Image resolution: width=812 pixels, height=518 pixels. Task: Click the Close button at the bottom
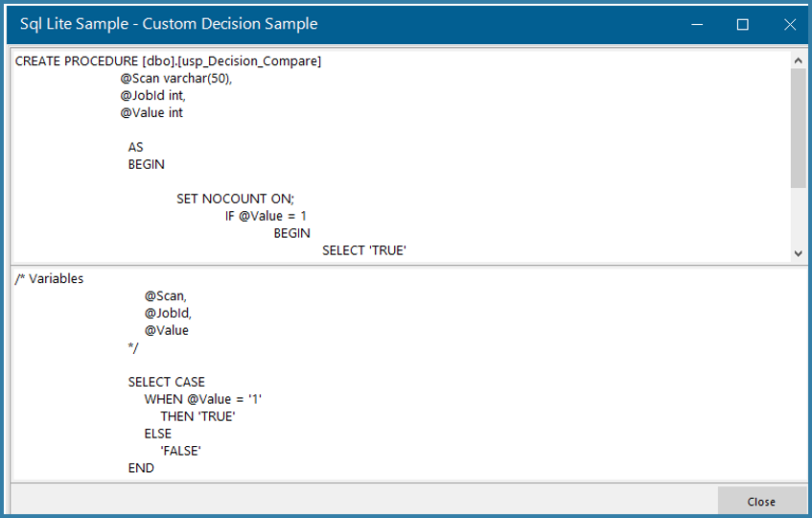(761, 501)
